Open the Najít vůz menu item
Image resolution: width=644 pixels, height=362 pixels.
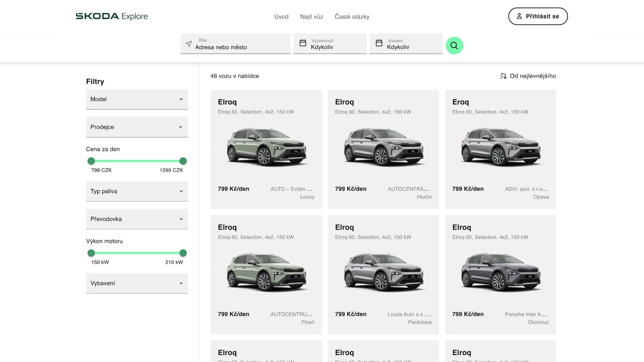312,16
